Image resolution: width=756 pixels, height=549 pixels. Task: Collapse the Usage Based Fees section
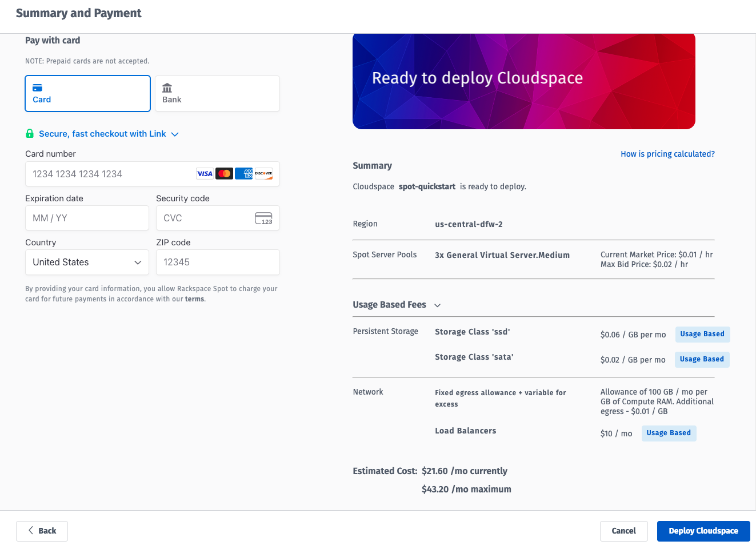coord(437,305)
